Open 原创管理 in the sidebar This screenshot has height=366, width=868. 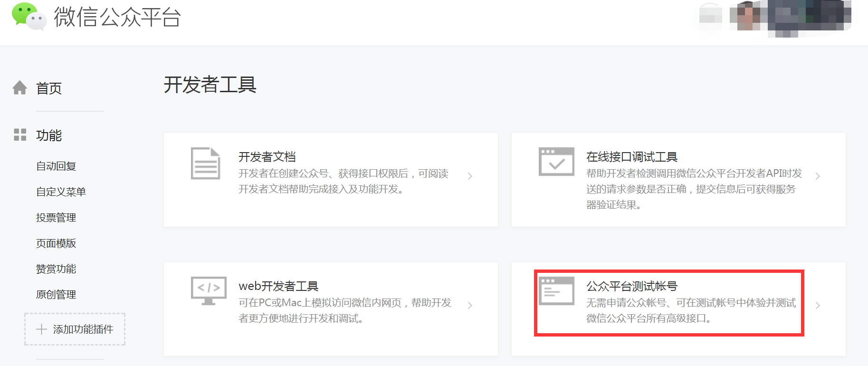56,295
